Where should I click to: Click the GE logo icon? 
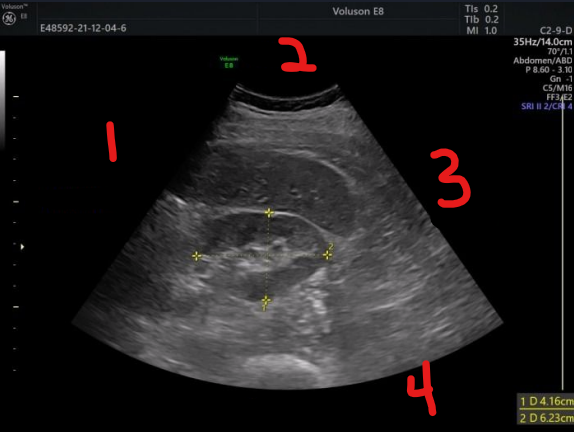coord(9,18)
